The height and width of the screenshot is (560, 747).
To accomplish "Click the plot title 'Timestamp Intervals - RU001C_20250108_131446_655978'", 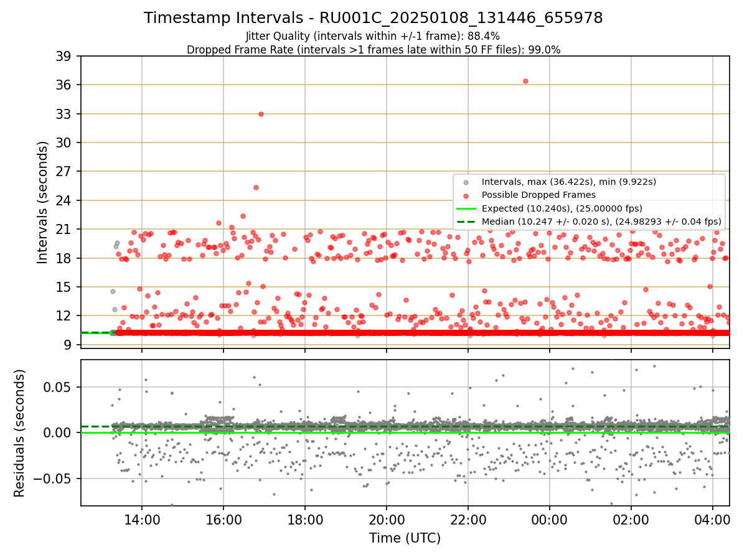I will click(374, 18).
